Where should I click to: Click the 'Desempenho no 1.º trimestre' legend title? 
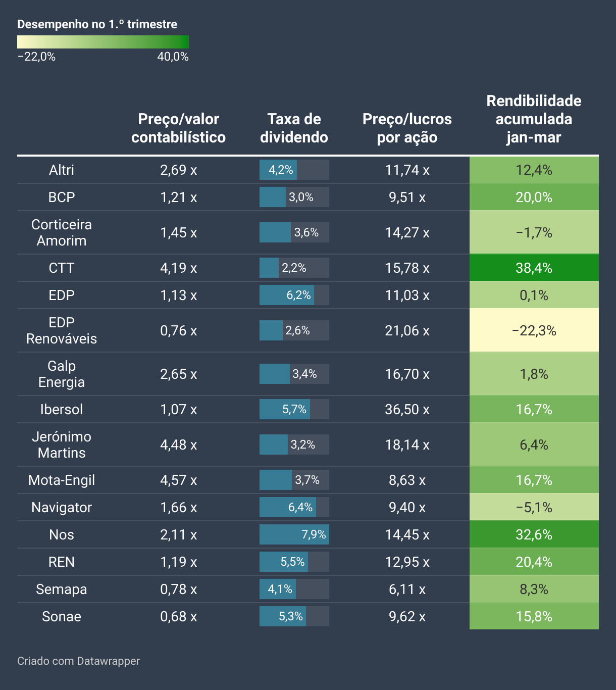pos(97,24)
